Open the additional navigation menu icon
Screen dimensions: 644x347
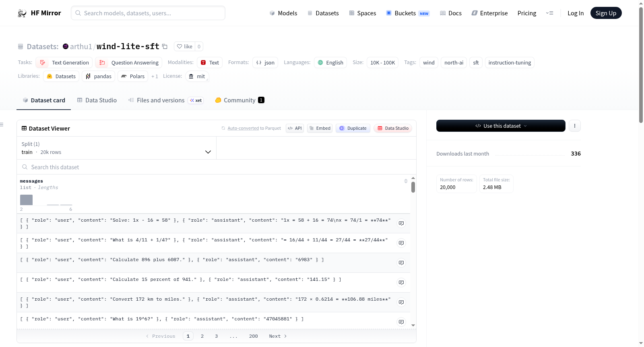coord(549,13)
